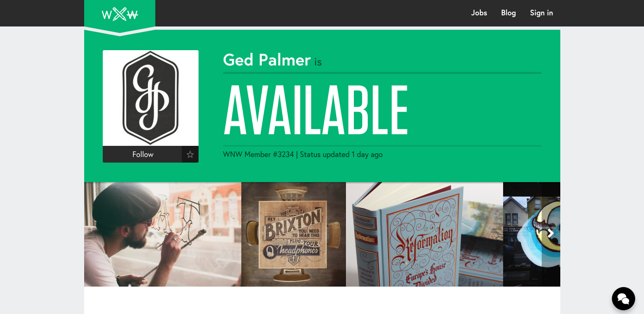The width and height of the screenshot is (644, 314).
Task: Open the partially visible street sign photo
Action: [522, 234]
